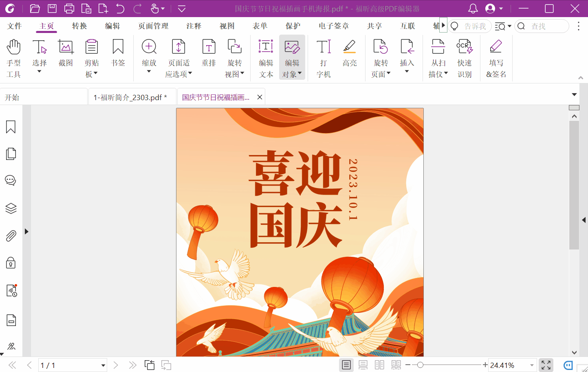Jump to last page button
Screen dimensions: 588x372
pyautogui.click(x=132, y=365)
